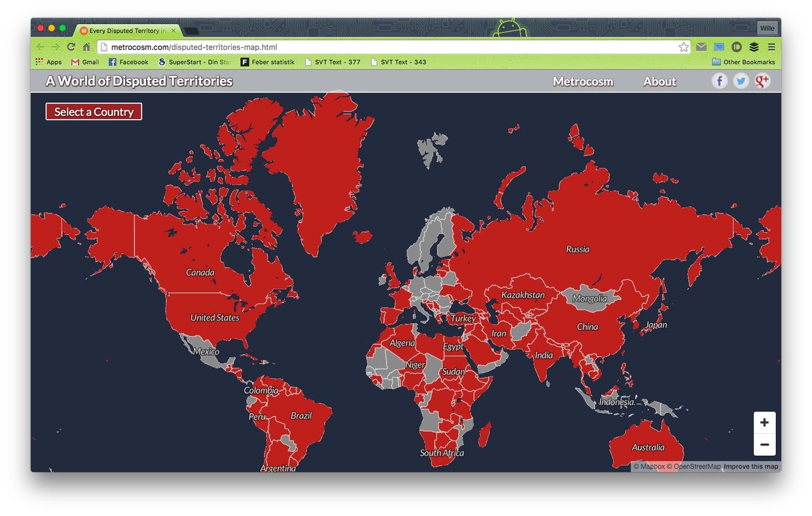Open the circular ID extension icon

[737, 47]
